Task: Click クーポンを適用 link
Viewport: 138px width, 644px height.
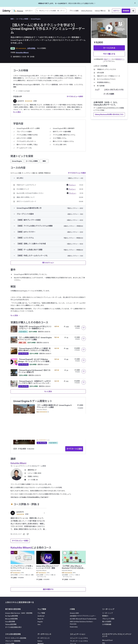Action: [x=109, y=94]
